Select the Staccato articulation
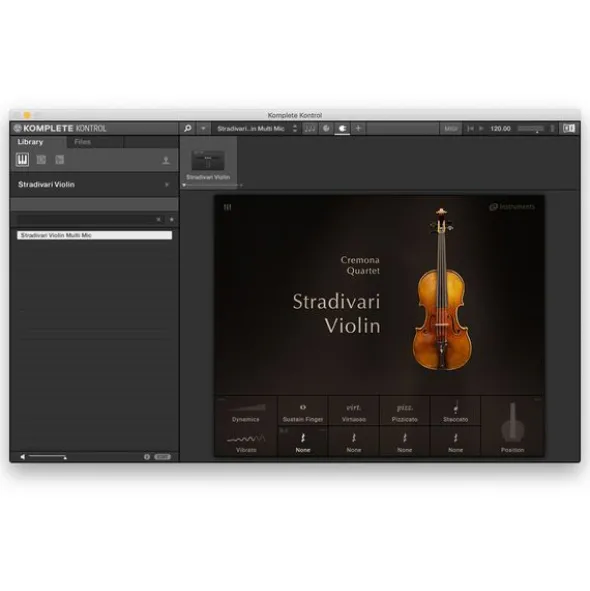This screenshot has width=590, height=591. pos(455,411)
